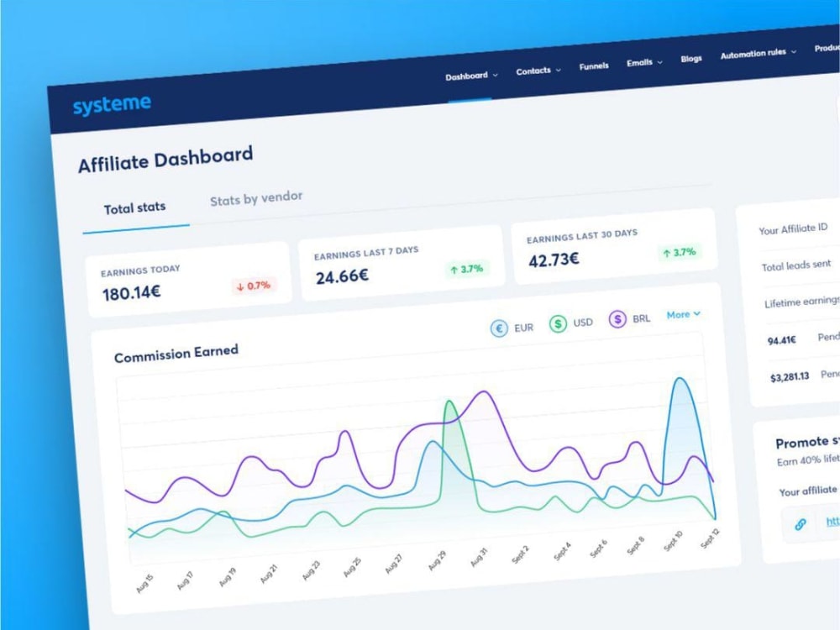Click the 3.7% badge in last 30 days
840x630 pixels.
(680, 252)
